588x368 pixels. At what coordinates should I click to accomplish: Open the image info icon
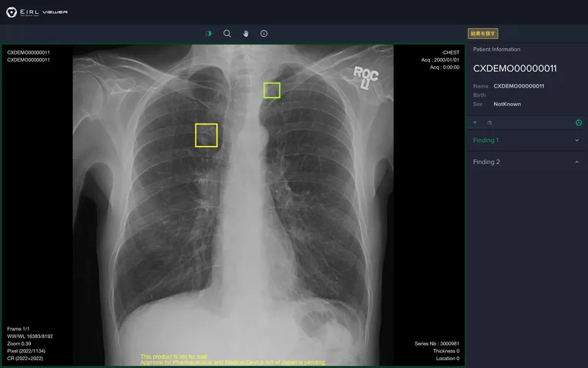pyautogui.click(x=264, y=33)
